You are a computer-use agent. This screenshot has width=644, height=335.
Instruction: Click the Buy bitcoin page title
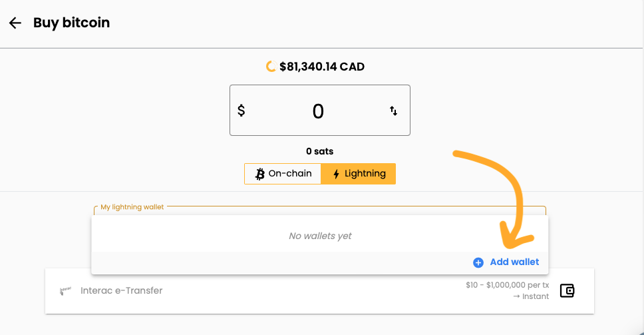pyautogui.click(x=71, y=23)
